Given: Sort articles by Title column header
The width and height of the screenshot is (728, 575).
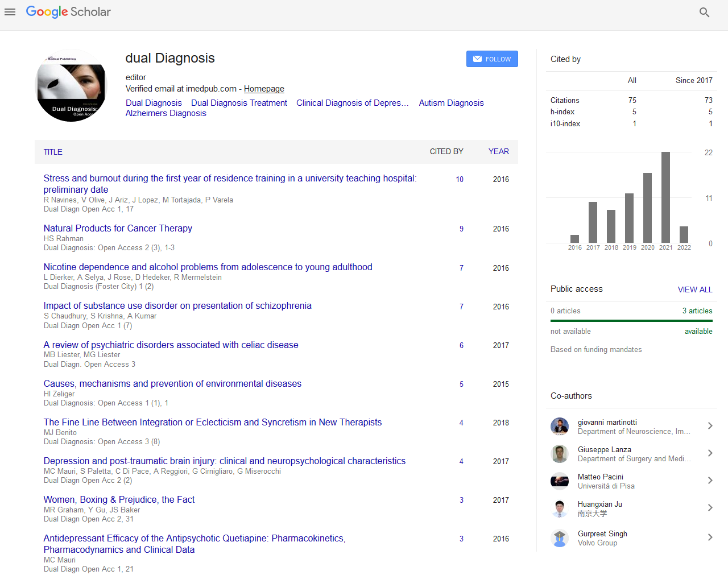Looking at the screenshot, I should [x=53, y=152].
